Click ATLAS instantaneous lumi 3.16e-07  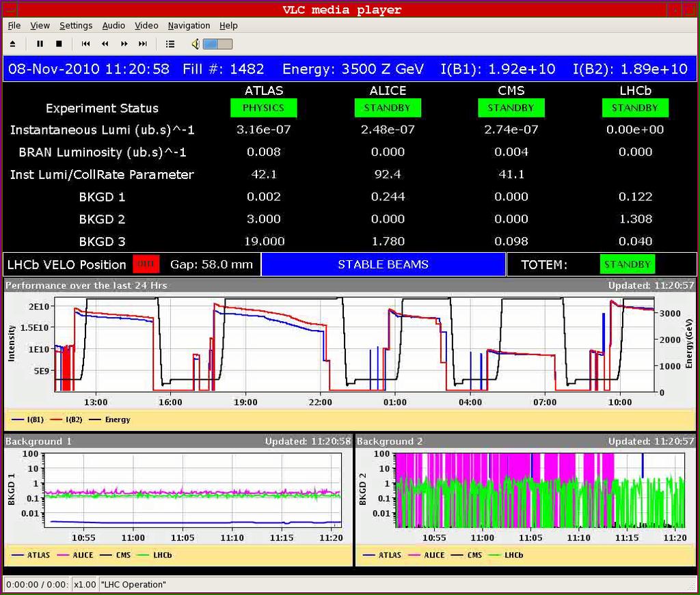263,129
